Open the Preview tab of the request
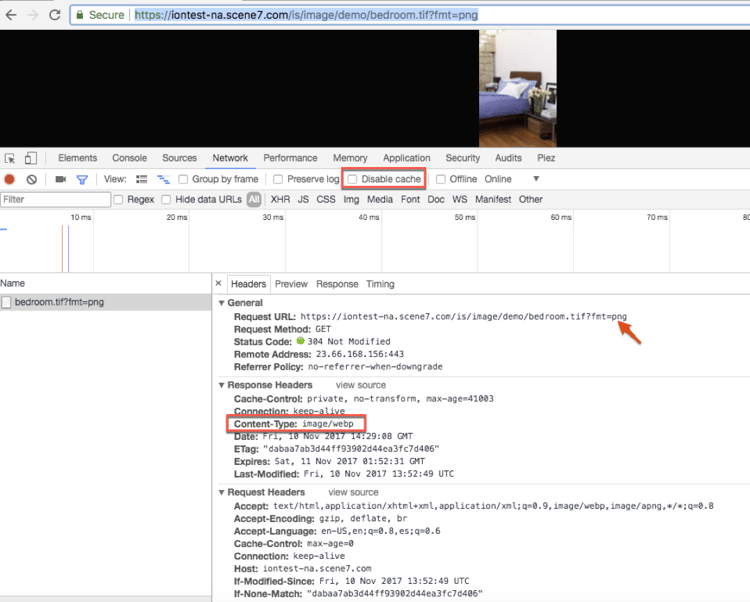Viewport: 750px width, 602px height. pyautogui.click(x=291, y=284)
